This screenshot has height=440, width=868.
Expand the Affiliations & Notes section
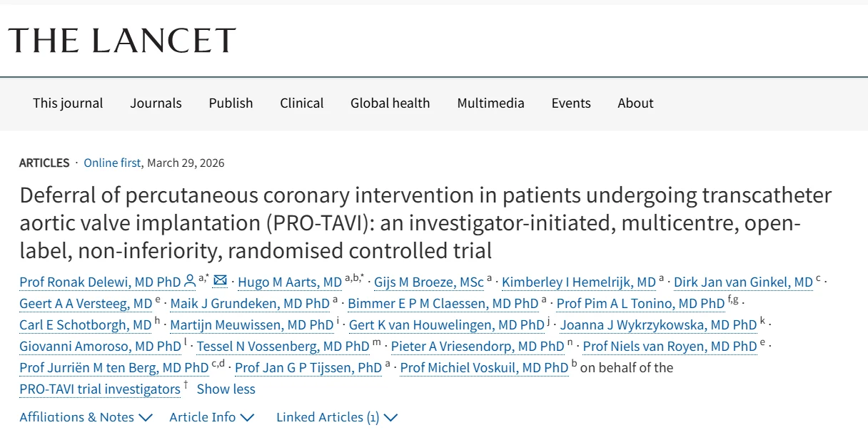(x=76, y=417)
